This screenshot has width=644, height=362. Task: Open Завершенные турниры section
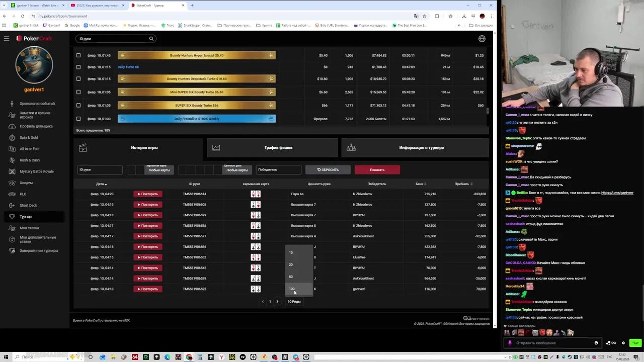(x=39, y=250)
